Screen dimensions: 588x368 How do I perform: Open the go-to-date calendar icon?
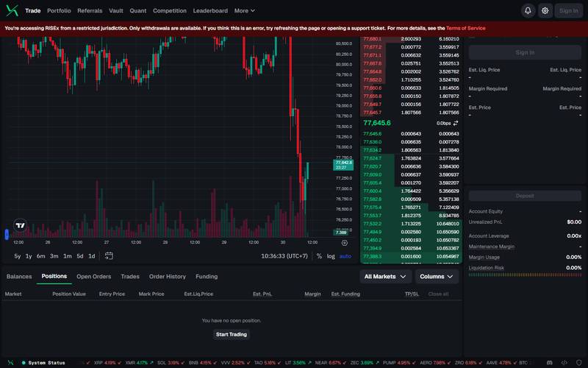(109, 255)
